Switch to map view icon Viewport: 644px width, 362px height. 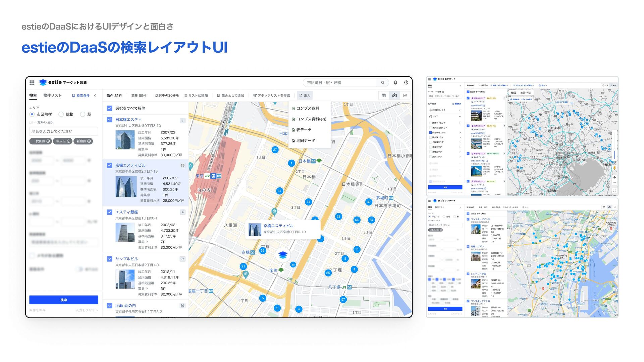pyautogui.click(x=394, y=96)
